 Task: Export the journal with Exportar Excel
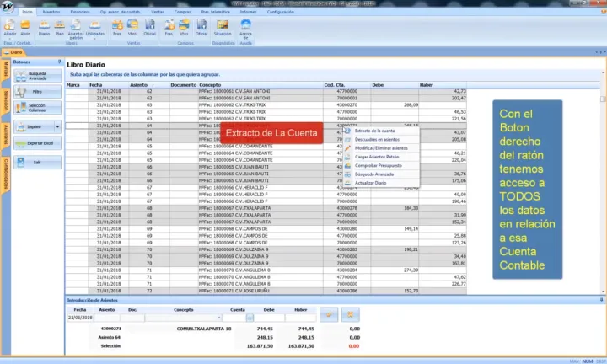37,143
